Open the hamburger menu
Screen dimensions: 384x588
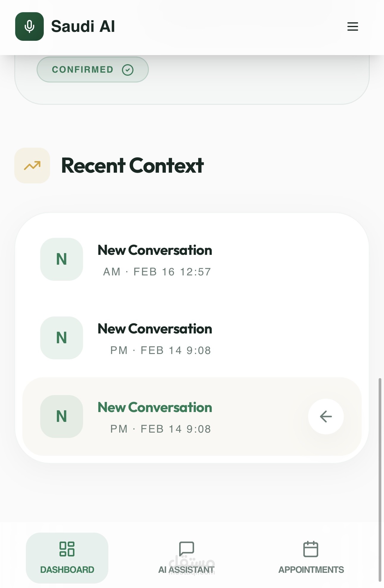[x=352, y=26]
